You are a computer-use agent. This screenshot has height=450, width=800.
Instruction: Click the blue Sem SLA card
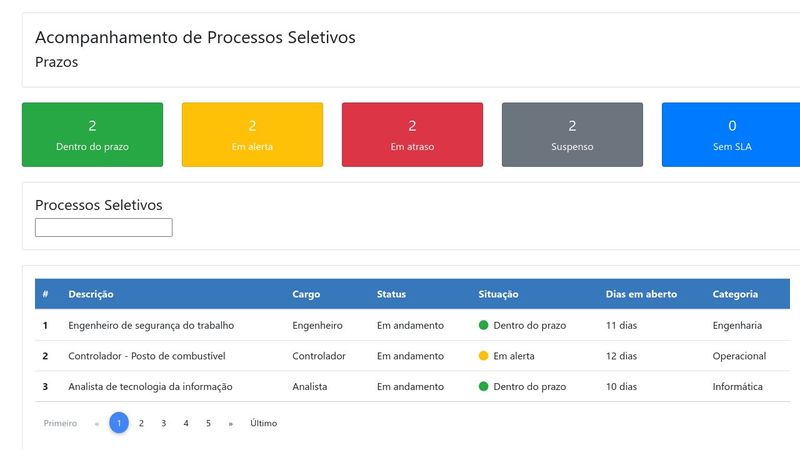coord(731,135)
